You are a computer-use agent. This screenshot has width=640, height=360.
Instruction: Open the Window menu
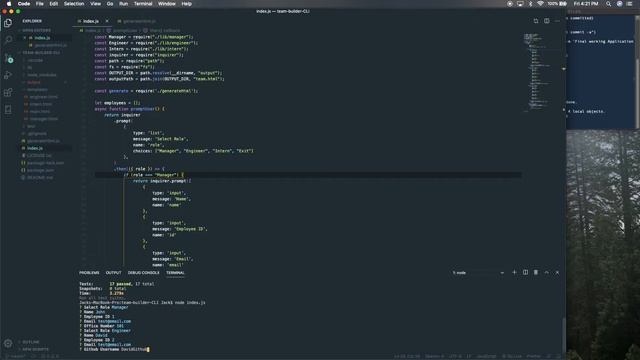(167, 4)
